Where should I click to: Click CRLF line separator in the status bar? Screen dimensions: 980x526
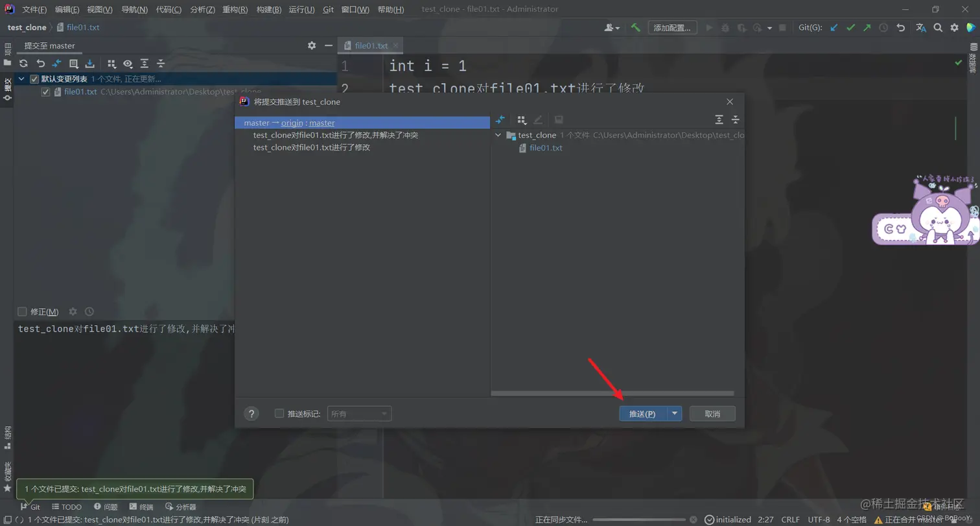(x=791, y=520)
